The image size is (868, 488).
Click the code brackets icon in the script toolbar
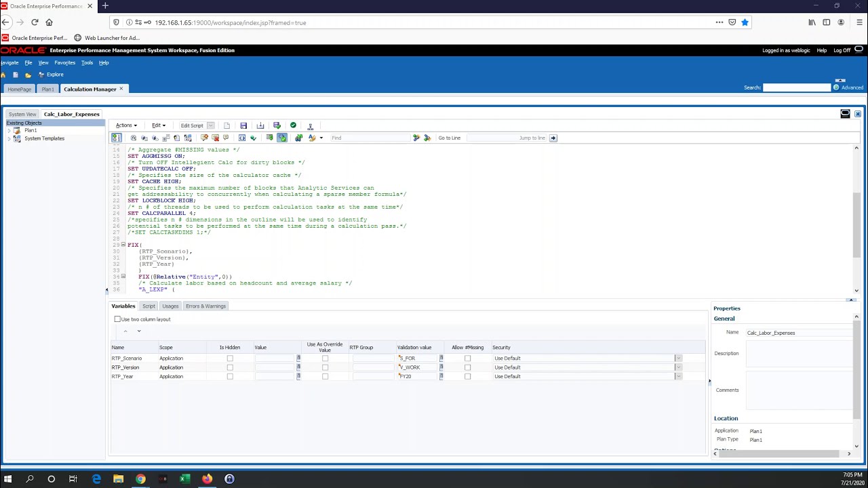tap(242, 138)
